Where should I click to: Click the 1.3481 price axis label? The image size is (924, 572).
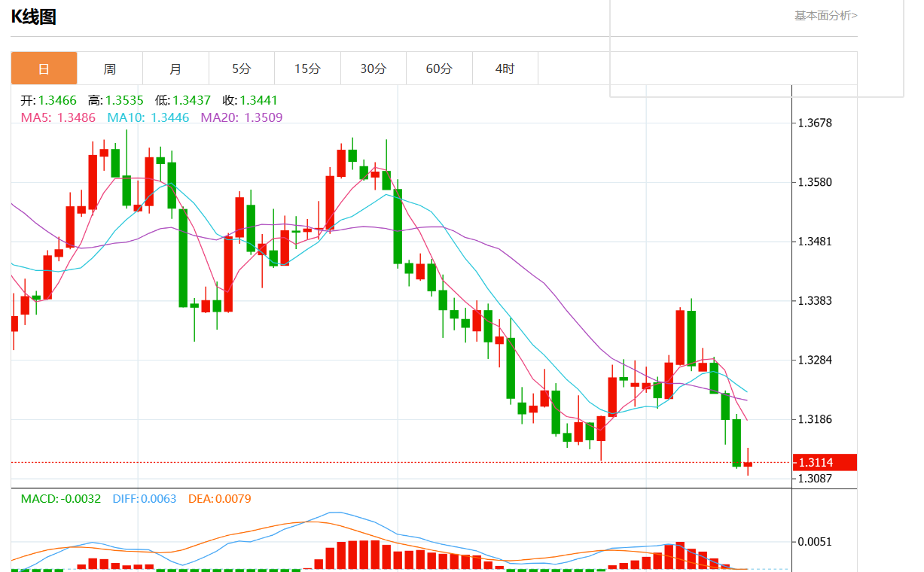point(815,242)
